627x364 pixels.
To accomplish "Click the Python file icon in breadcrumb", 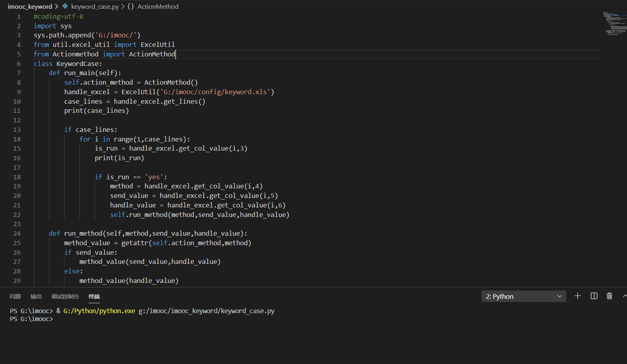I will [65, 6].
